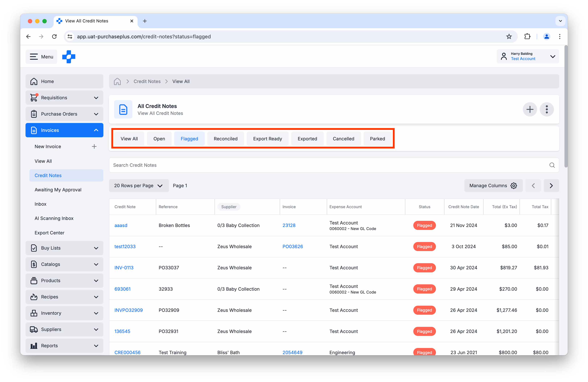Open the 20 Rows per Page dropdown
Image resolution: width=588 pixels, height=382 pixels.
tap(139, 186)
